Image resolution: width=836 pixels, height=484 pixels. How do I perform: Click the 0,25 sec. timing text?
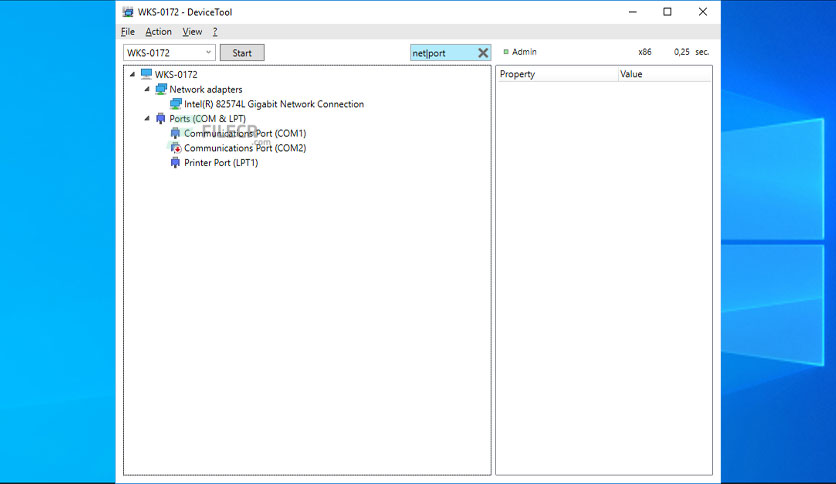pyautogui.click(x=692, y=52)
